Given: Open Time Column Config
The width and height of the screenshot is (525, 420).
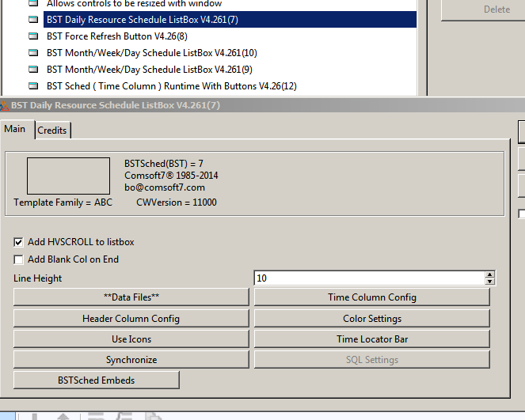Looking at the screenshot, I should pyautogui.click(x=371, y=297).
